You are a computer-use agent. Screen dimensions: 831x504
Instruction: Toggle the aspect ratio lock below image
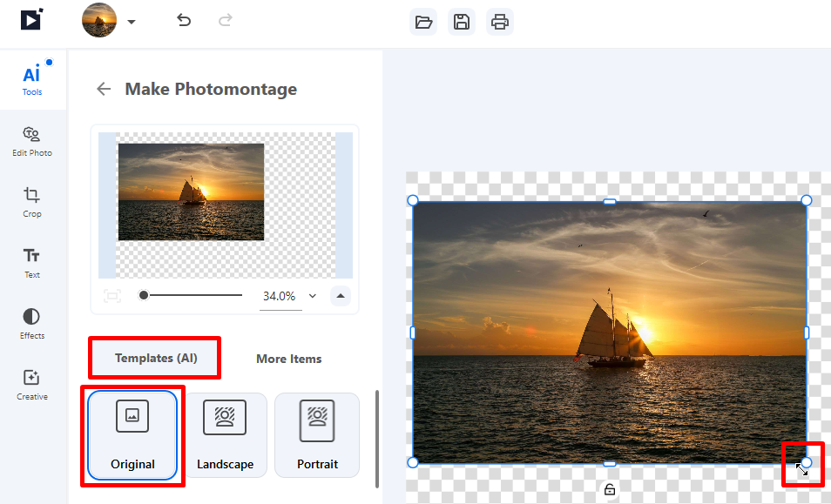coord(610,489)
